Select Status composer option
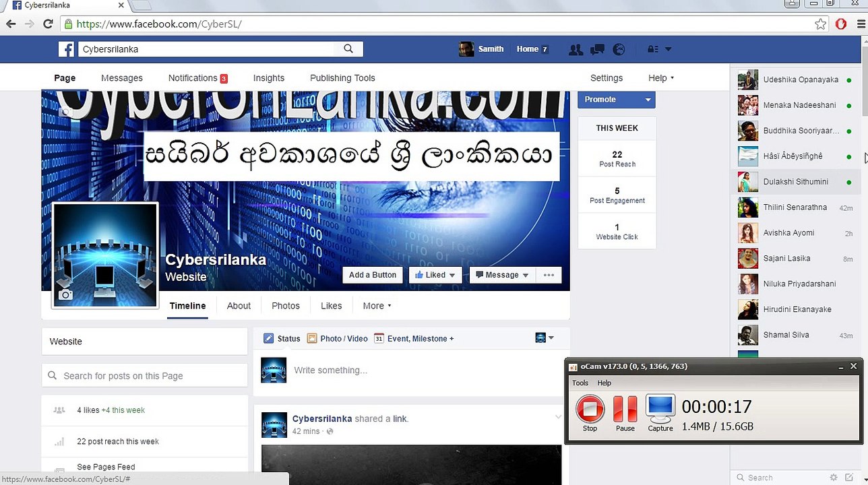868x485 pixels. (x=282, y=339)
